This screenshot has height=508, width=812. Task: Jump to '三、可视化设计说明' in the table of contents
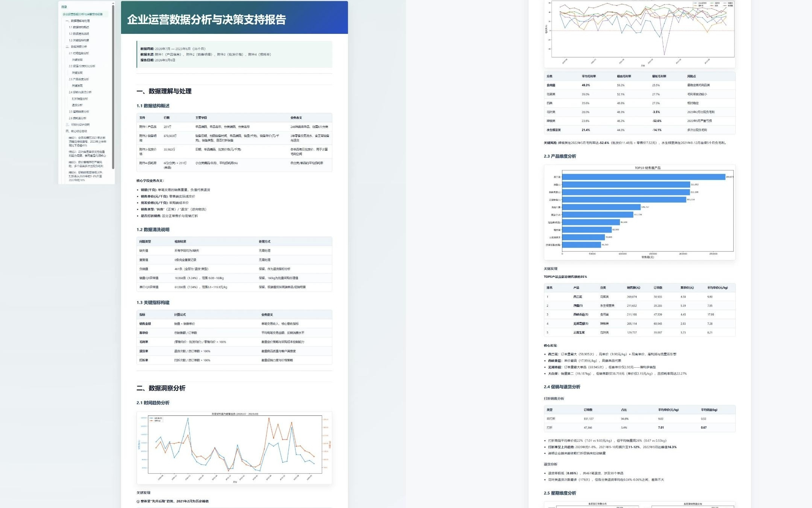pos(78,125)
